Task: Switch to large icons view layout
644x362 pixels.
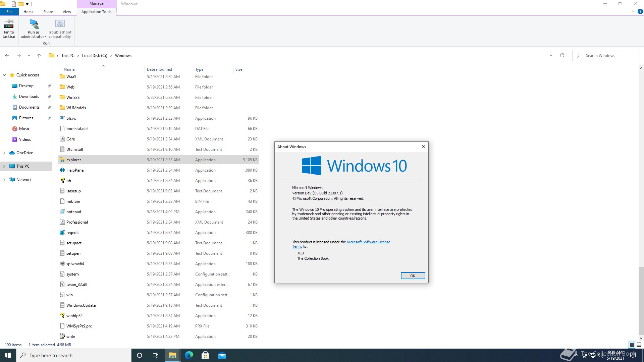Action: (x=639, y=345)
